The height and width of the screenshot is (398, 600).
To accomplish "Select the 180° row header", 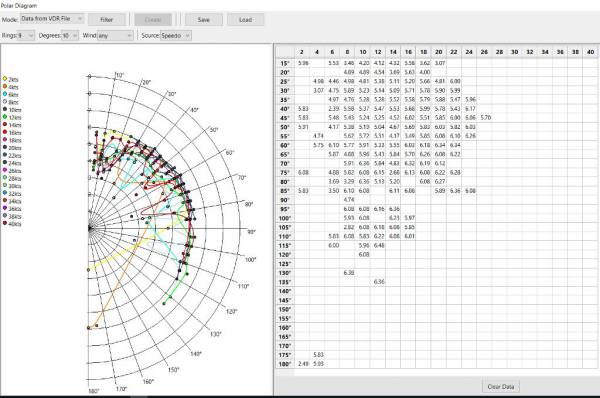I will [285, 364].
